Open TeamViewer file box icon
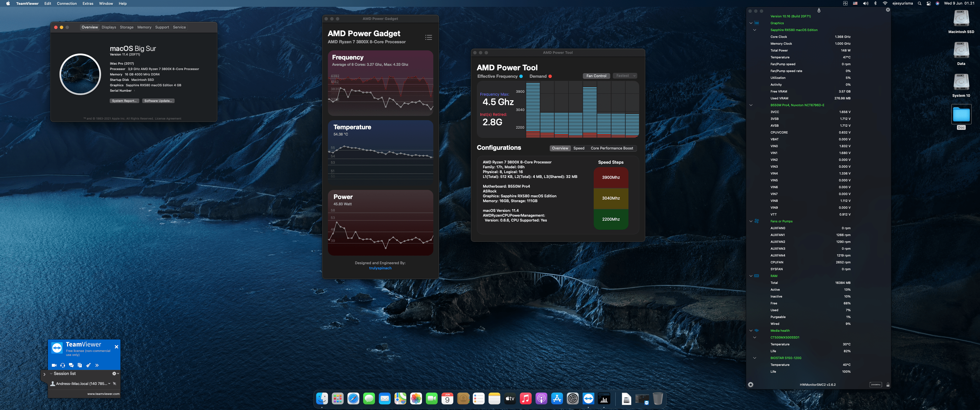 (80, 365)
